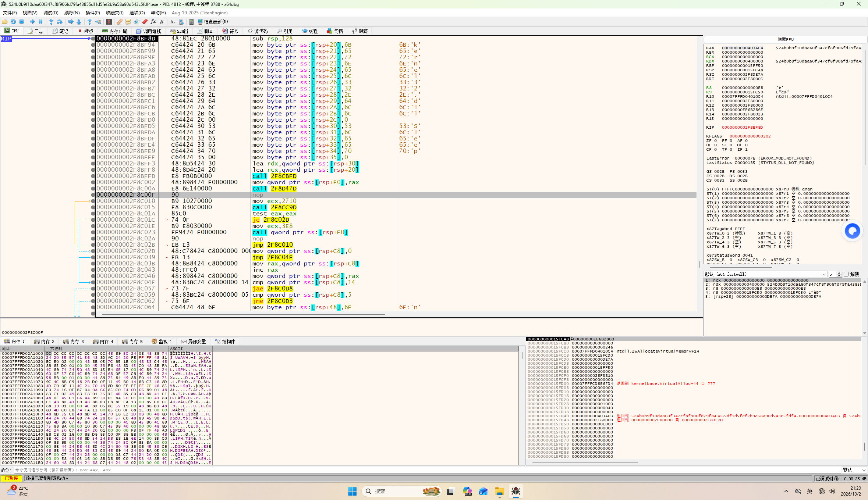Viewport: 868px width, 500px height.
Task: Click 检查更新(U) toolbar button
Action: click(213, 22)
